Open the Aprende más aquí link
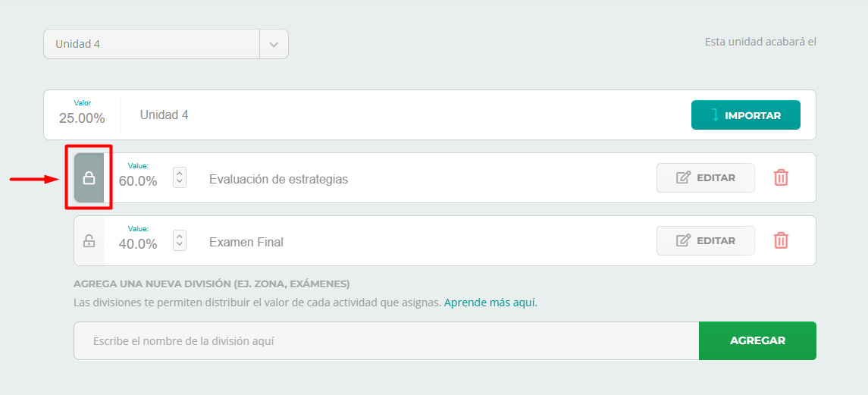This screenshot has width=868, height=395. tap(490, 303)
